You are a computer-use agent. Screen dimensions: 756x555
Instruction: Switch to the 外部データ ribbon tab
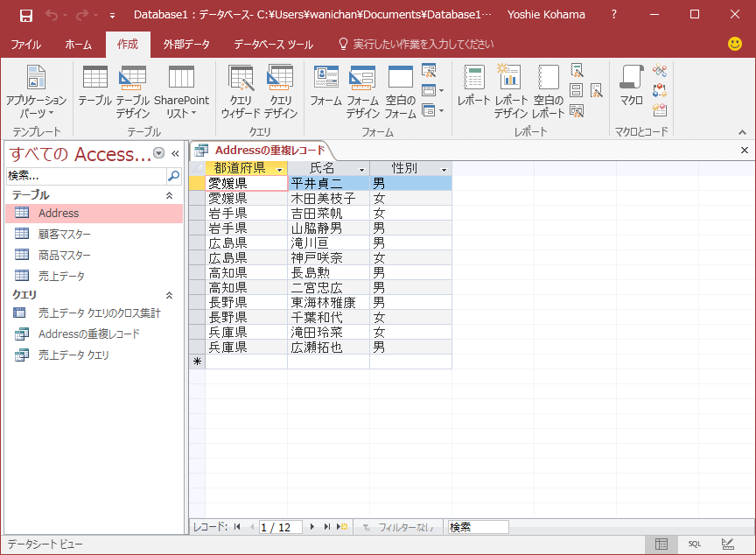click(186, 45)
